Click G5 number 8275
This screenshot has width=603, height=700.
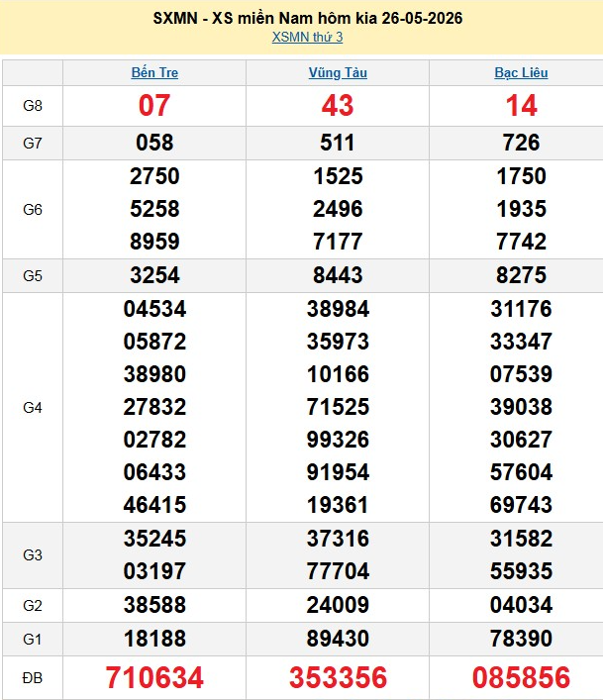(x=521, y=275)
